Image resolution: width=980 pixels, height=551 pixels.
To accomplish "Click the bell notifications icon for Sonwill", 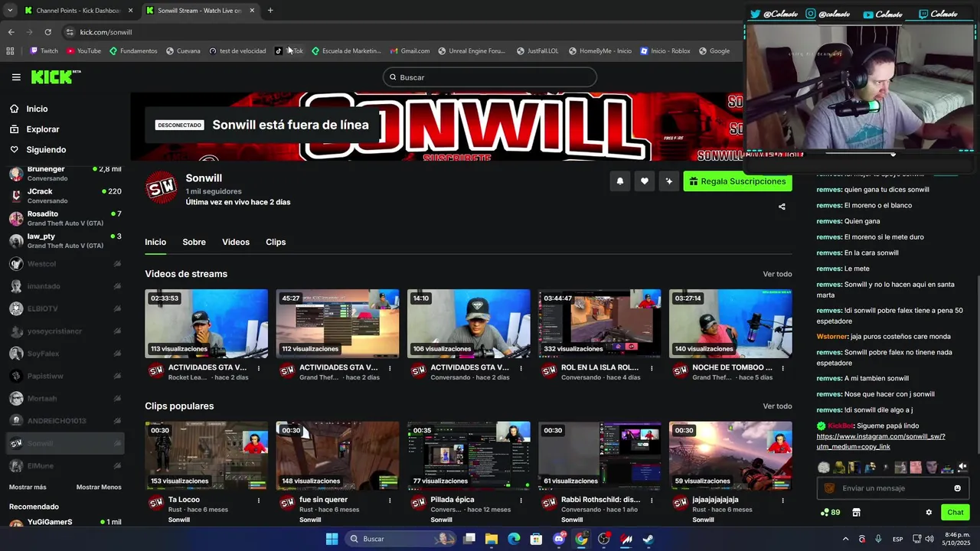I will click(620, 181).
